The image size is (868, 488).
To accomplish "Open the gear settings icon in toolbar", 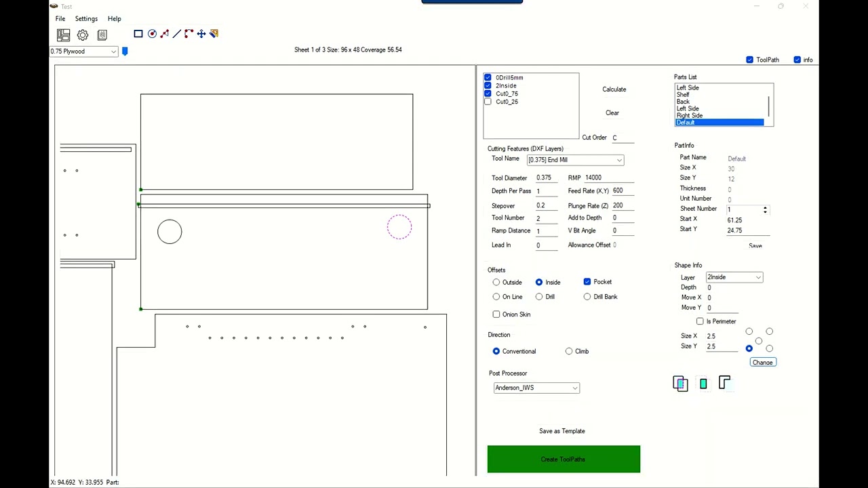I will pyautogui.click(x=83, y=35).
